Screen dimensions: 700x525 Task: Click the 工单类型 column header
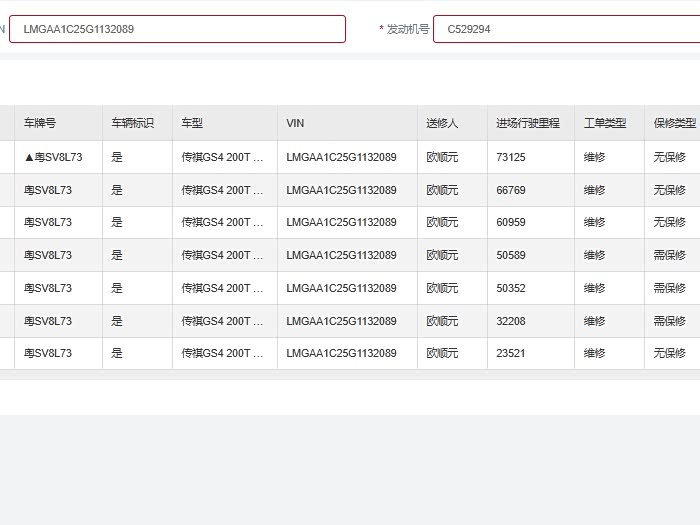tap(605, 123)
